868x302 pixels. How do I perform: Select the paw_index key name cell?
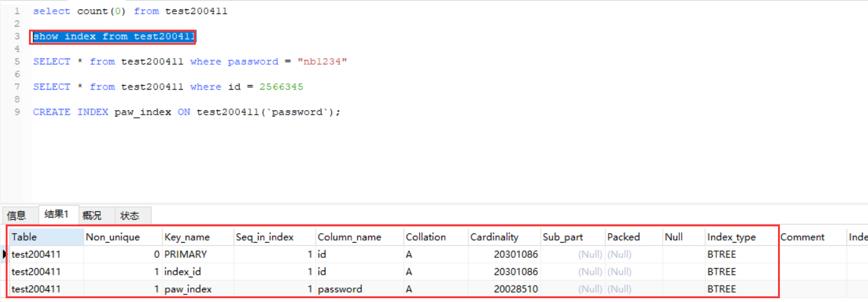[x=198, y=289]
